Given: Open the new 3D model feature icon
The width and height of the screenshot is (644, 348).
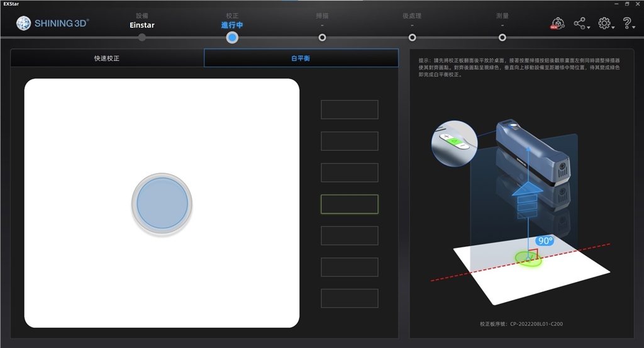Looking at the screenshot, I should coord(557,23).
